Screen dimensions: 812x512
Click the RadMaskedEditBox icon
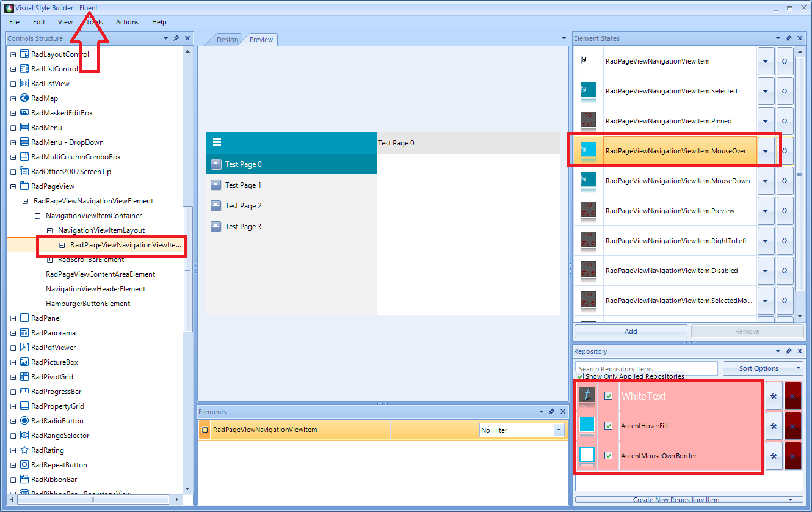click(x=24, y=113)
